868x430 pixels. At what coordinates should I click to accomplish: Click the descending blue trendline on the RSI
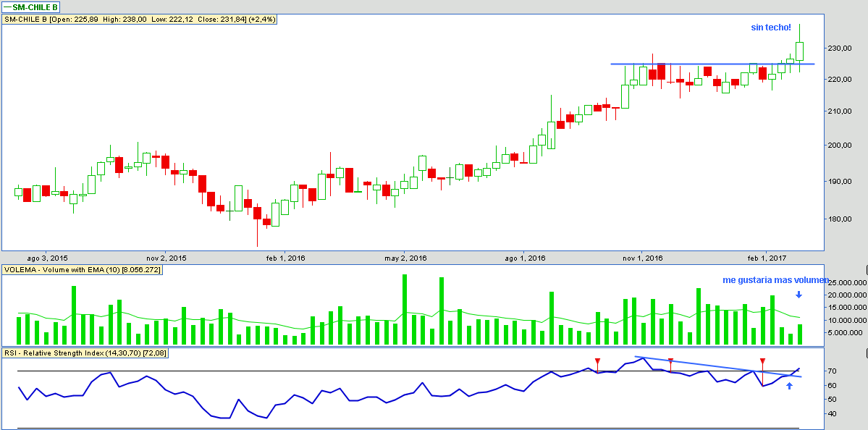coord(718,366)
